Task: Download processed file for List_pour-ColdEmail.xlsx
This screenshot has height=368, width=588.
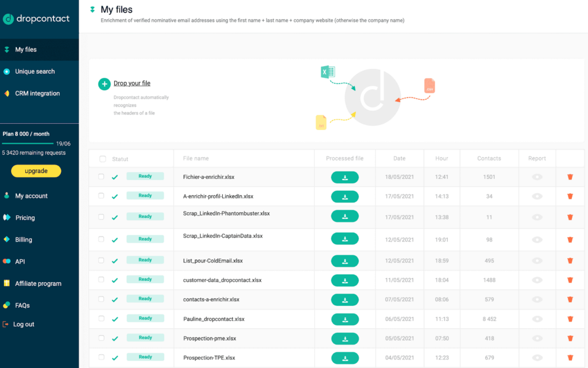Action: click(345, 261)
